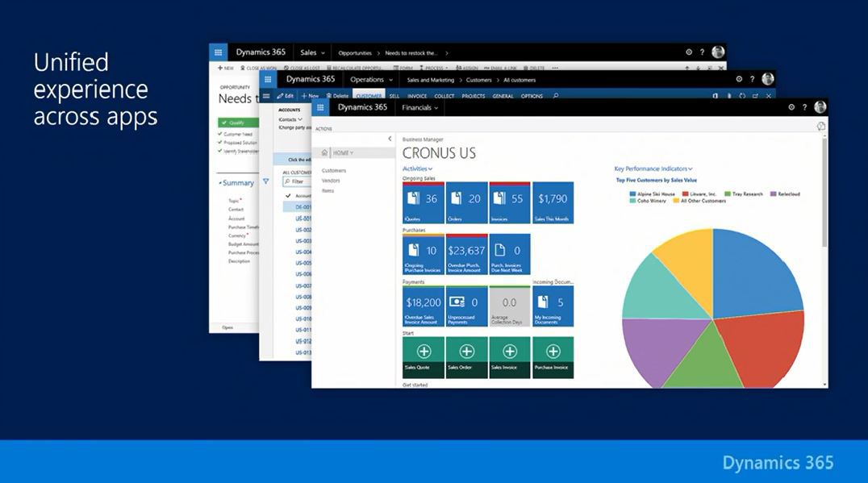Open Sales This Month $1,790 tile
This screenshot has height=483, width=868.
click(x=553, y=202)
